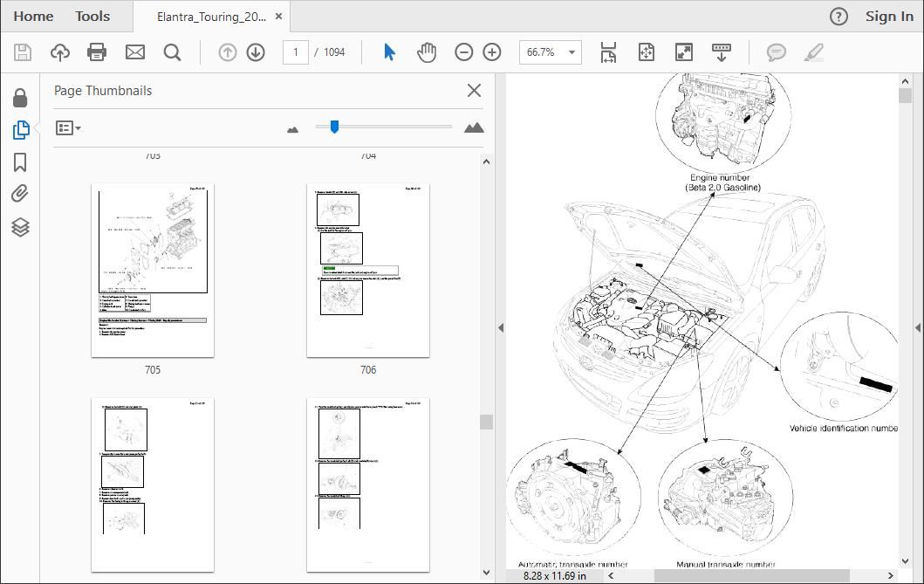Click the 1094 total pages text
Image resolution: width=924 pixels, height=584 pixels.
tap(334, 52)
